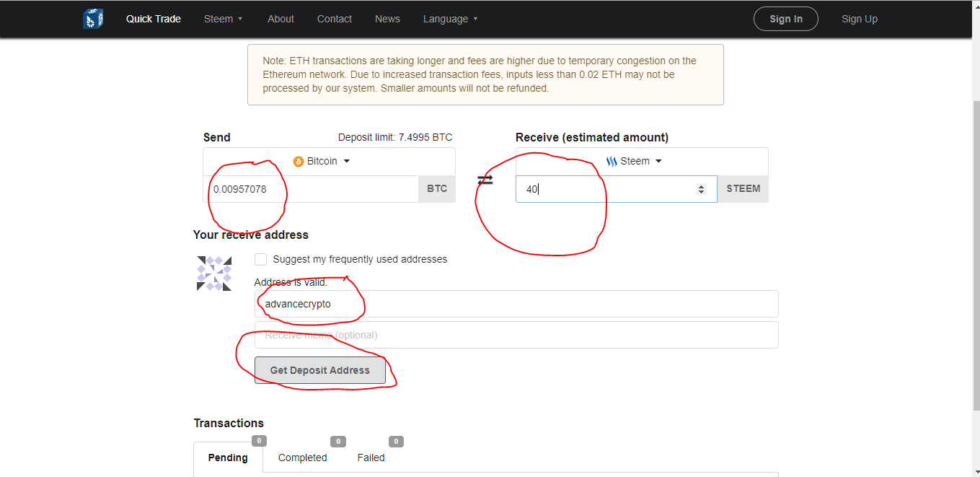Click the BTC unit label

437,189
